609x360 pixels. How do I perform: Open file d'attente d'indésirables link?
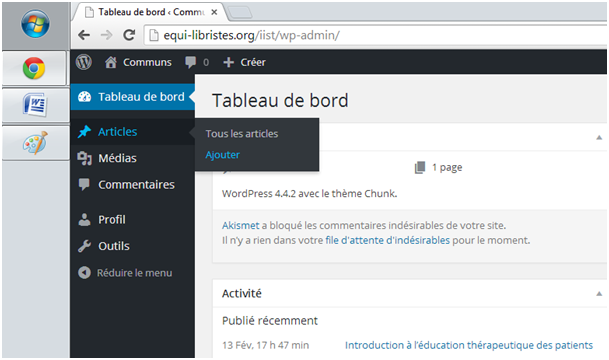[x=388, y=240]
